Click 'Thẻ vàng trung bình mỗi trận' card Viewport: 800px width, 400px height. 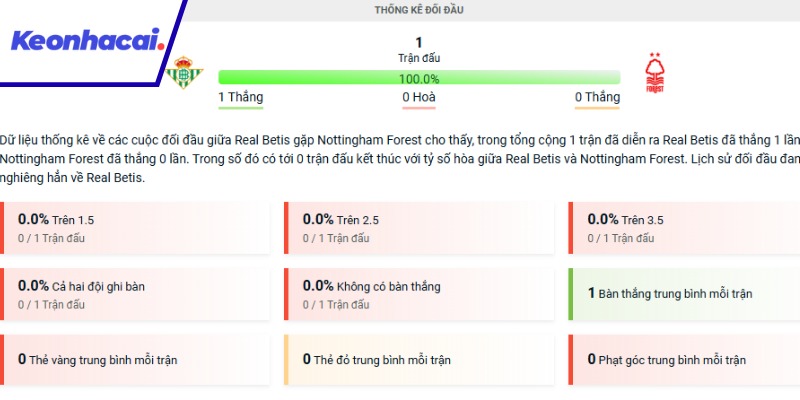tap(135, 359)
